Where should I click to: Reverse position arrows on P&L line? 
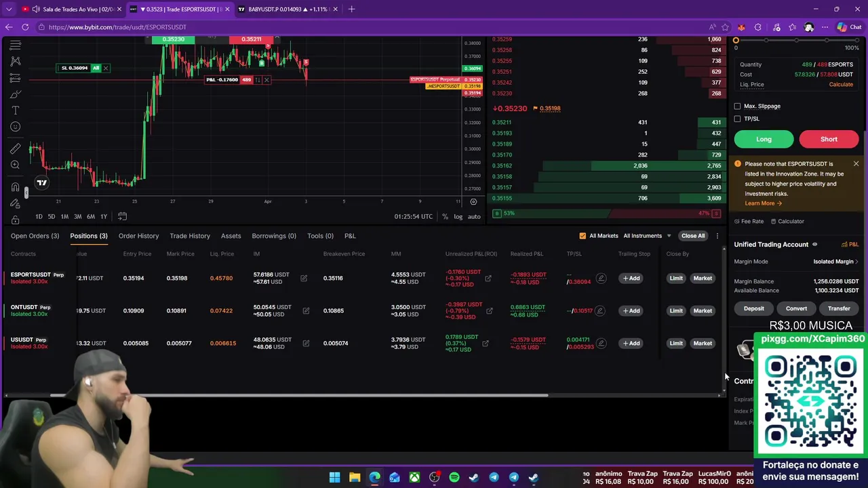click(x=258, y=80)
